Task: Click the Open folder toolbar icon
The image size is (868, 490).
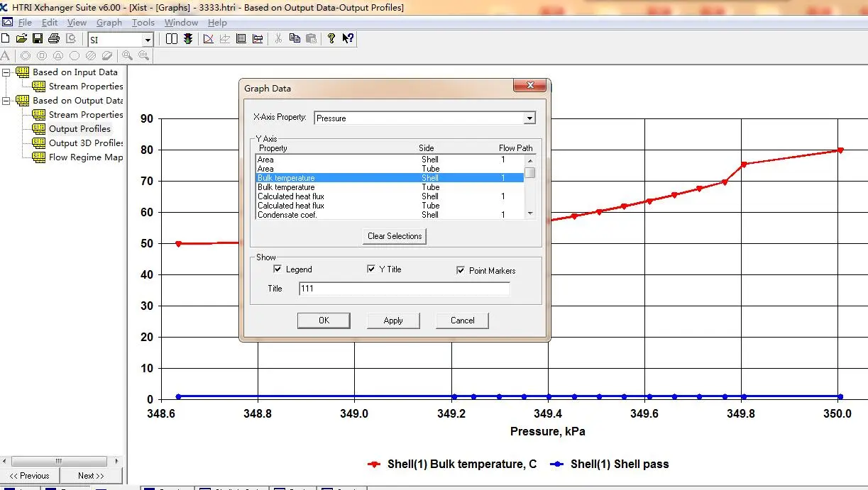Action: [x=21, y=38]
